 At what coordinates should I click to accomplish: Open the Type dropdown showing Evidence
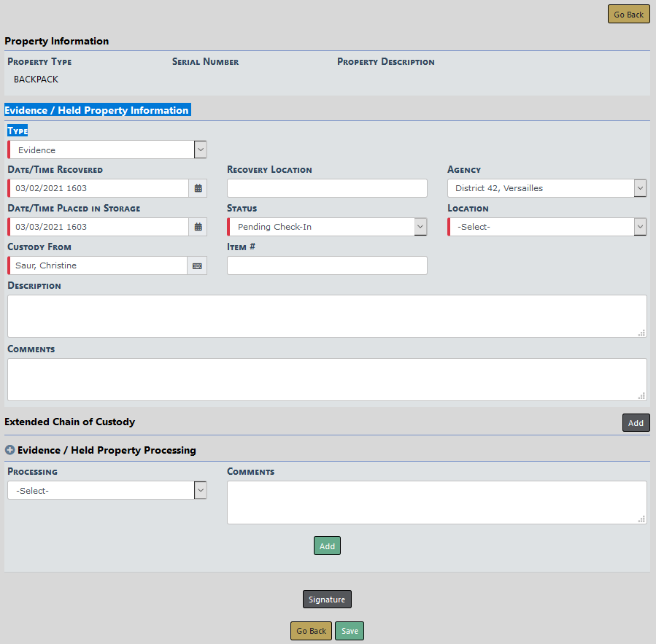(107, 150)
